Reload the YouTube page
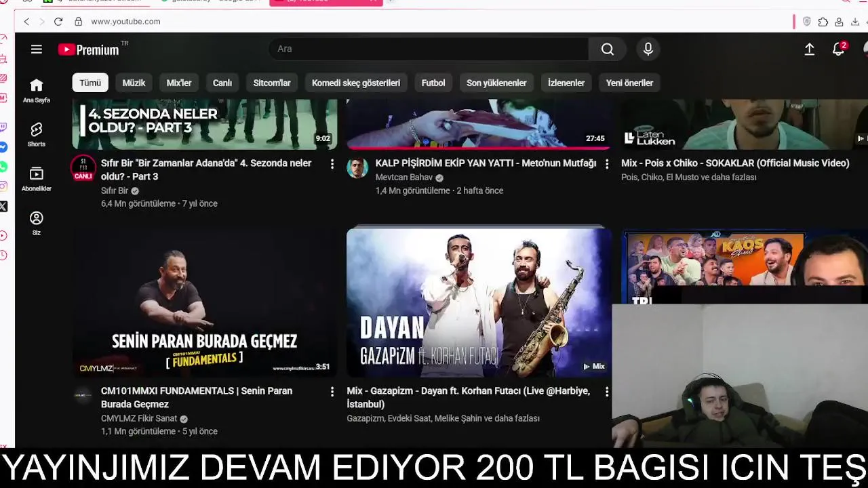The height and width of the screenshot is (488, 868). [x=58, y=22]
